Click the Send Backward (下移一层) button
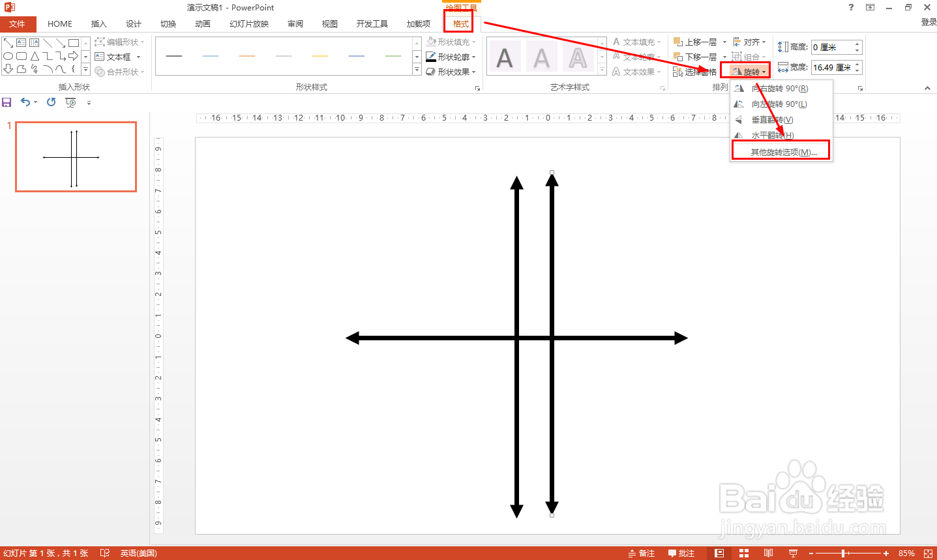 coord(695,57)
